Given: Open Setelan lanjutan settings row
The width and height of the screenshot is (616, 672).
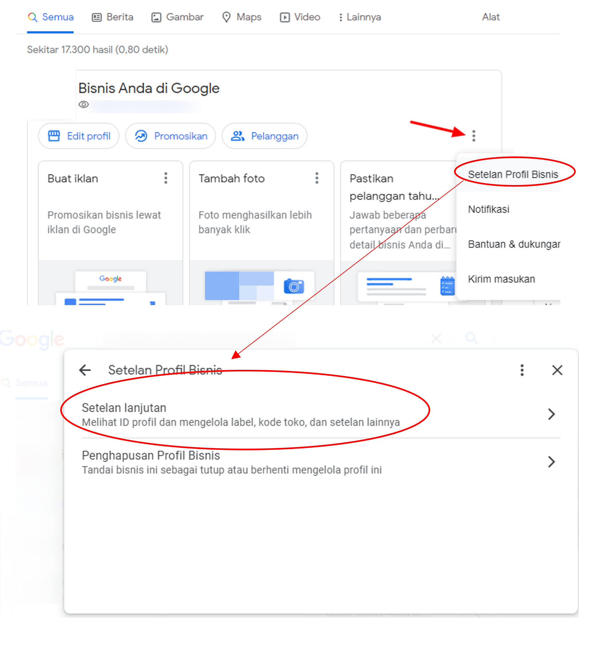Looking at the screenshot, I should 321,414.
